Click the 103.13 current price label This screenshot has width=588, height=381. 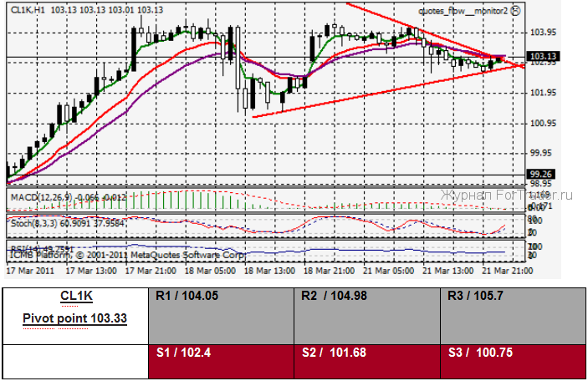point(544,56)
